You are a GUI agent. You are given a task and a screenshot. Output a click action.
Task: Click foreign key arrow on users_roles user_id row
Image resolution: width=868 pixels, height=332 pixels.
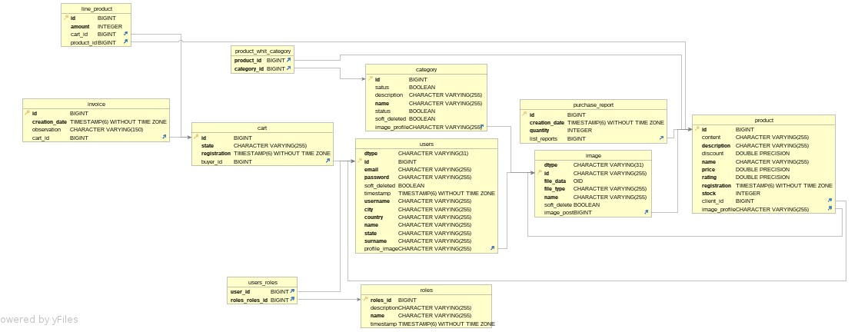[291, 291]
